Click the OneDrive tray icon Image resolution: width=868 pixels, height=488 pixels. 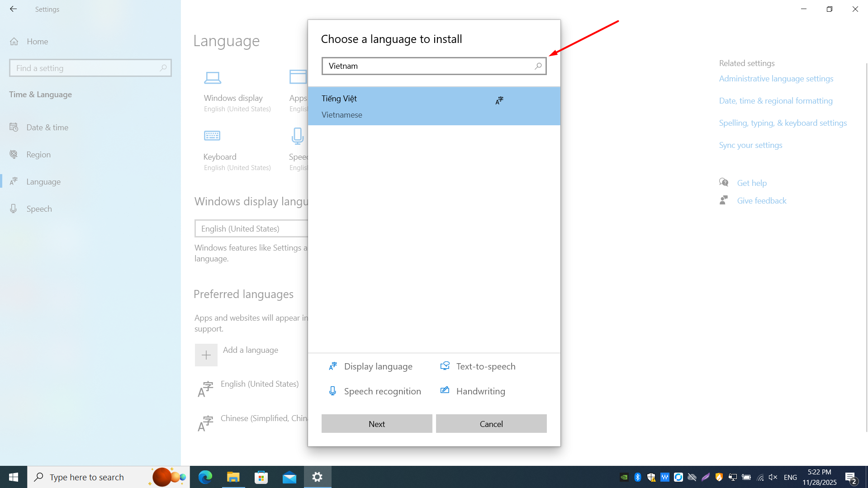tap(692, 477)
